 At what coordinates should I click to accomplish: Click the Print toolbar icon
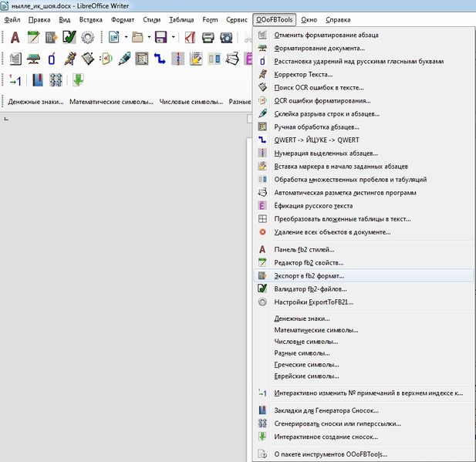[208, 38]
